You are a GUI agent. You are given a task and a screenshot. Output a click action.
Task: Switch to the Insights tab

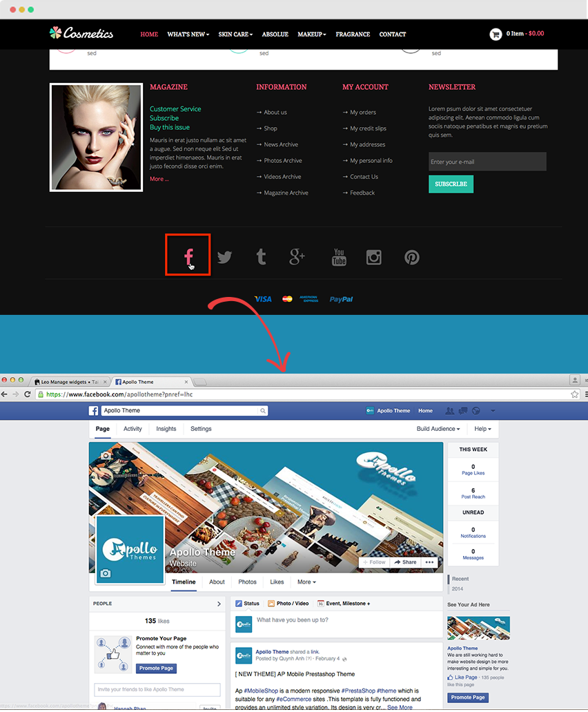166,429
